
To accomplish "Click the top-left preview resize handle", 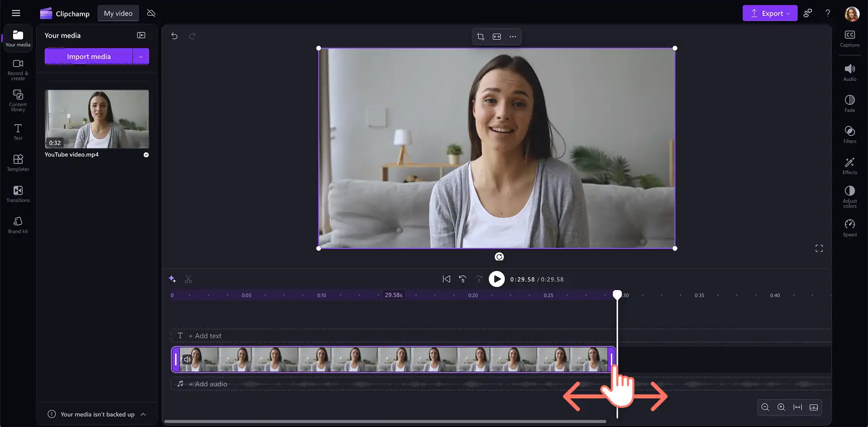I will 318,48.
